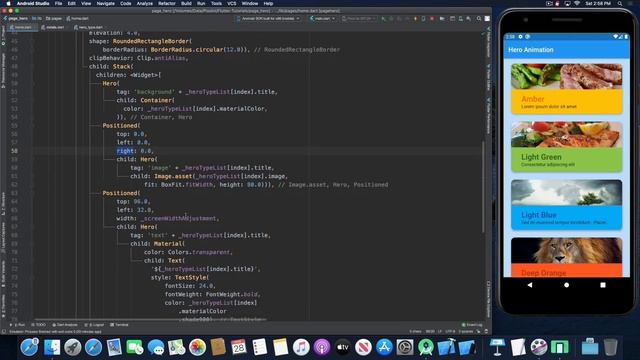Open the TODO tool window button

pyautogui.click(x=39, y=325)
